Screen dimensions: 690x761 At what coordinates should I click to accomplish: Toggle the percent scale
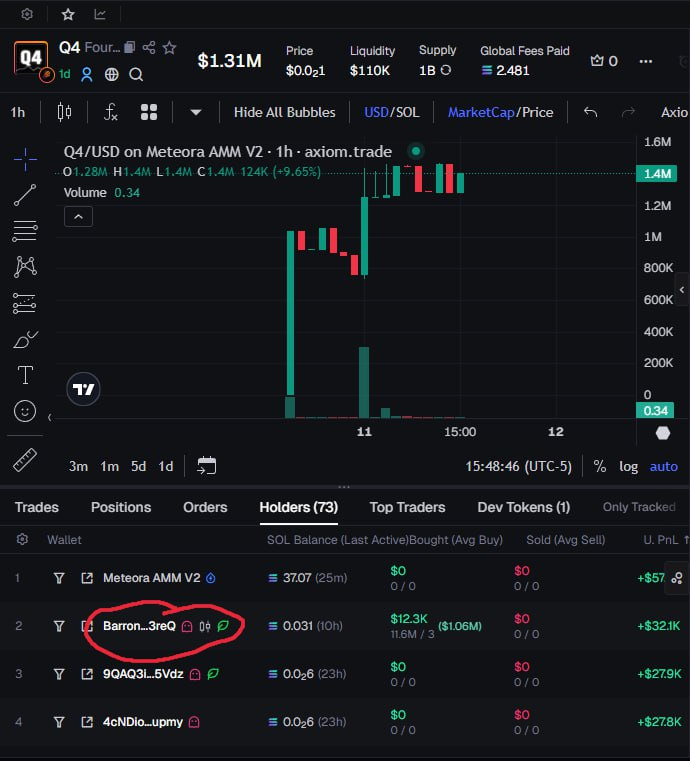click(x=600, y=466)
